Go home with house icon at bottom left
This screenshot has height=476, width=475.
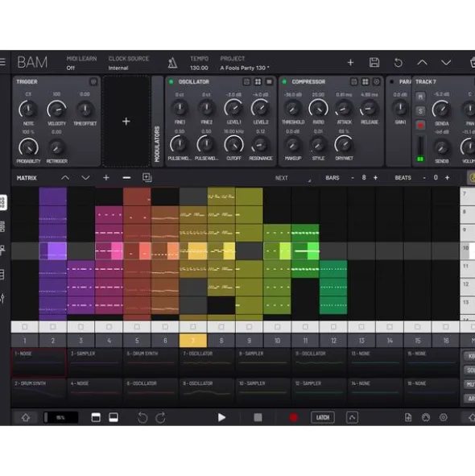[26, 418]
